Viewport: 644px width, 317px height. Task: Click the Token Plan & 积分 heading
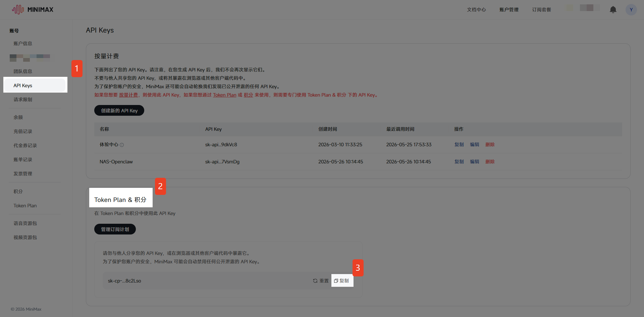tap(120, 200)
